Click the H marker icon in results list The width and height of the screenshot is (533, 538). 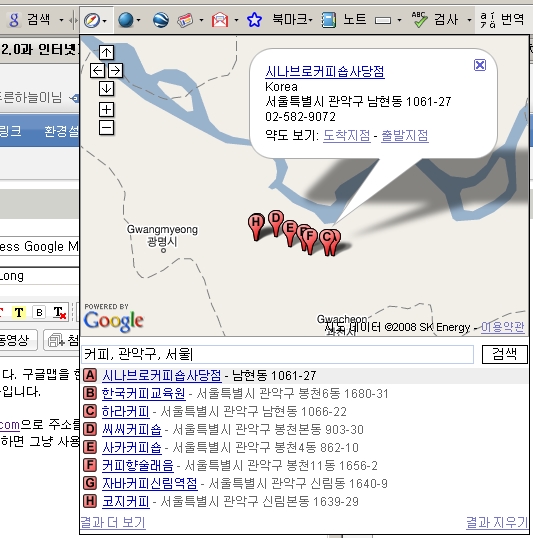coord(90,501)
